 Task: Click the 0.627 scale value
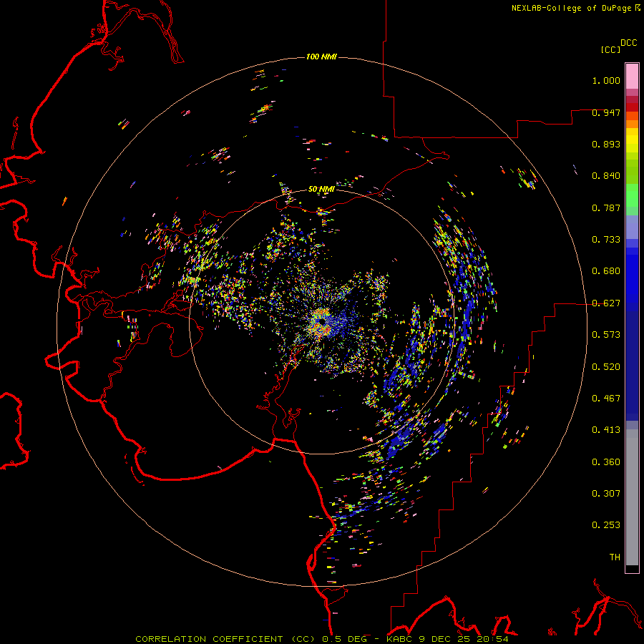point(606,303)
